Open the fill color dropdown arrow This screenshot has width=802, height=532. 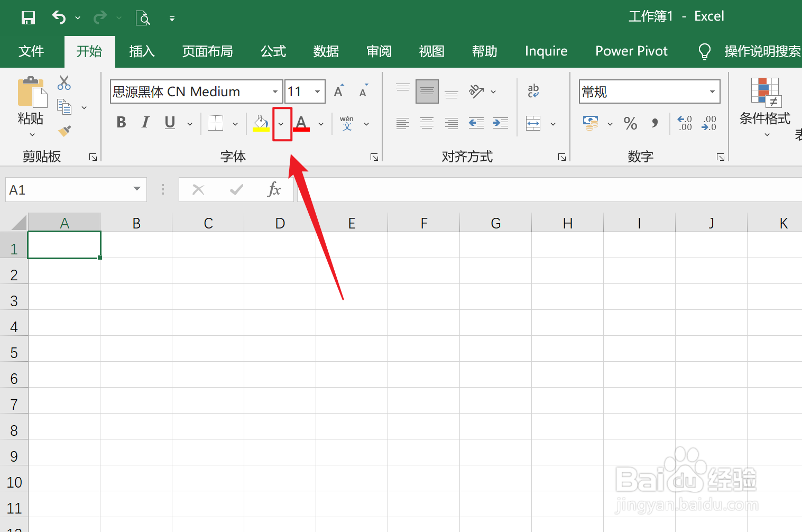[281, 124]
